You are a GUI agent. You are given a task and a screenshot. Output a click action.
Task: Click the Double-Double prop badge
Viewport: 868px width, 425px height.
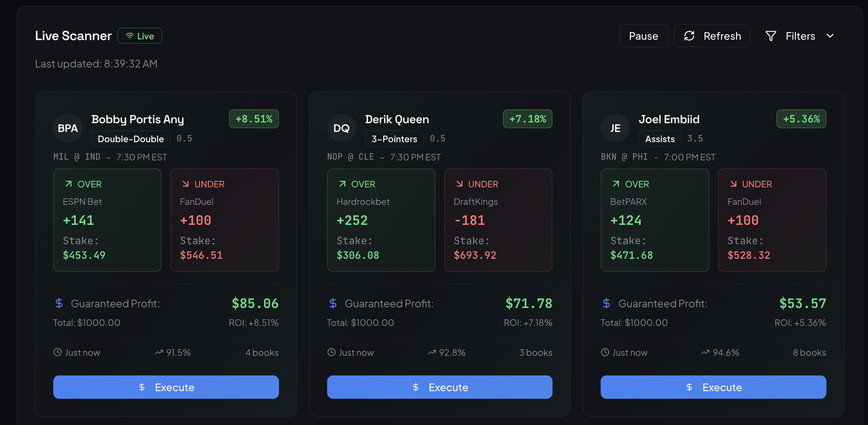tap(131, 139)
